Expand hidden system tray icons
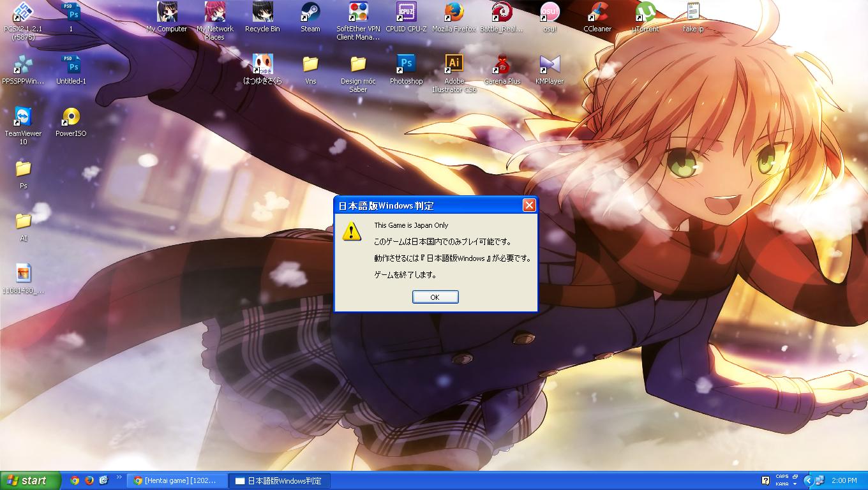Screen dimensions: 868x490 coord(808,480)
